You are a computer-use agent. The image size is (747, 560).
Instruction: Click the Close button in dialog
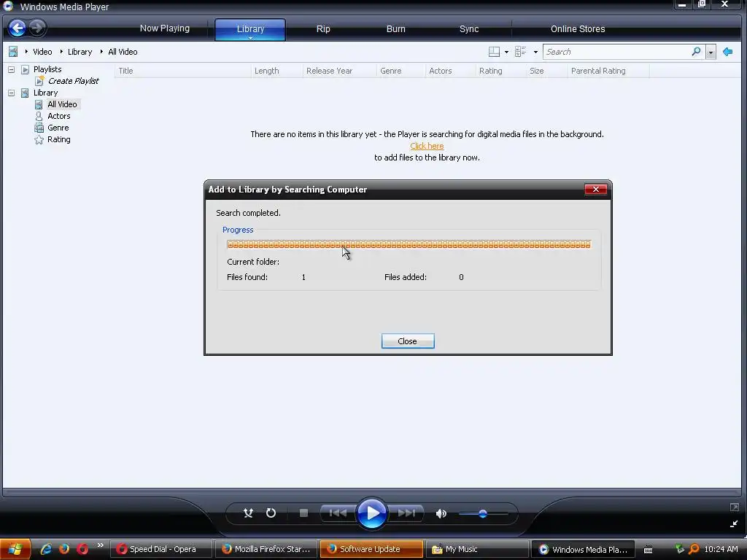click(408, 341)
